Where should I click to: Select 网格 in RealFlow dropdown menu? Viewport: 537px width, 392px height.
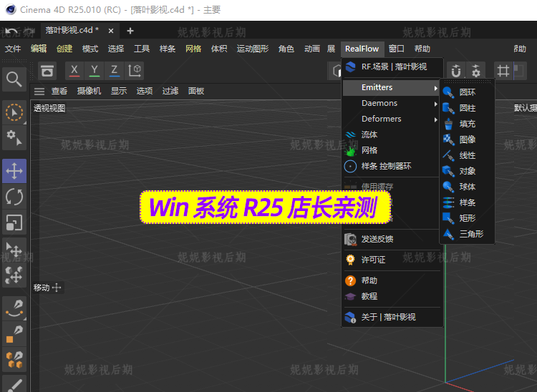[391, 150]
